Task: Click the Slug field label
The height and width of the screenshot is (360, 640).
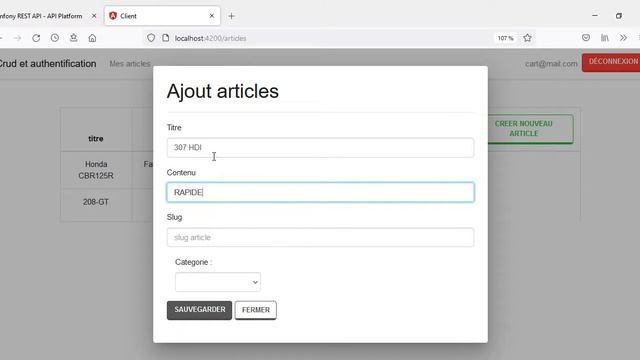Action: click(x=174, y=217)
